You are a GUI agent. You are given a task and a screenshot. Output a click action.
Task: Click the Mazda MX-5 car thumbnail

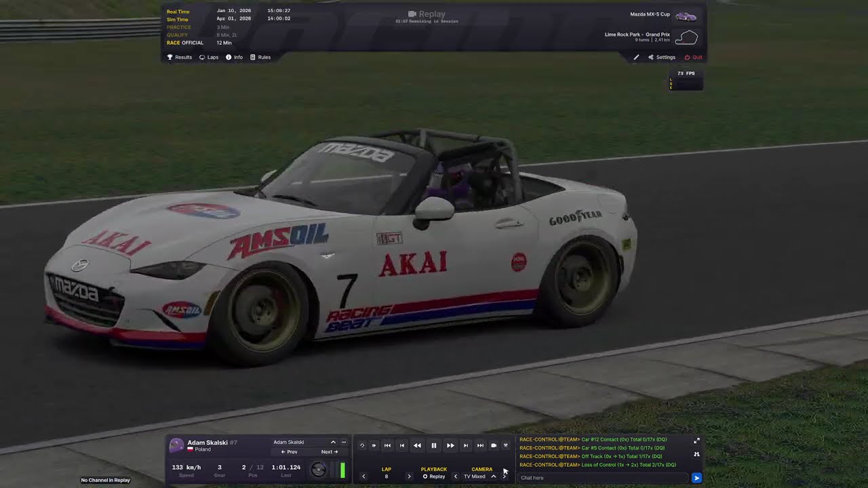686,16
